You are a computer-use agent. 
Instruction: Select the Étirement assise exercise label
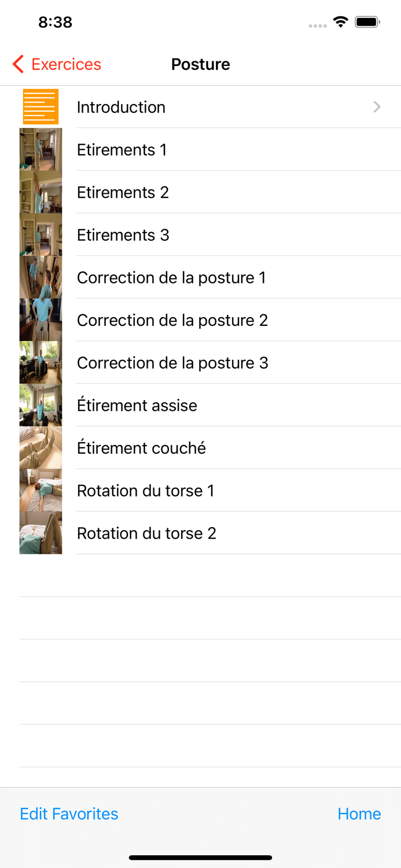(x=137, y=404)
